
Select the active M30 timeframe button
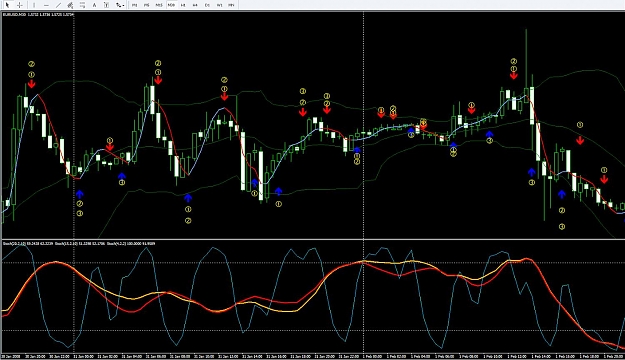click(x=171, y=5)
